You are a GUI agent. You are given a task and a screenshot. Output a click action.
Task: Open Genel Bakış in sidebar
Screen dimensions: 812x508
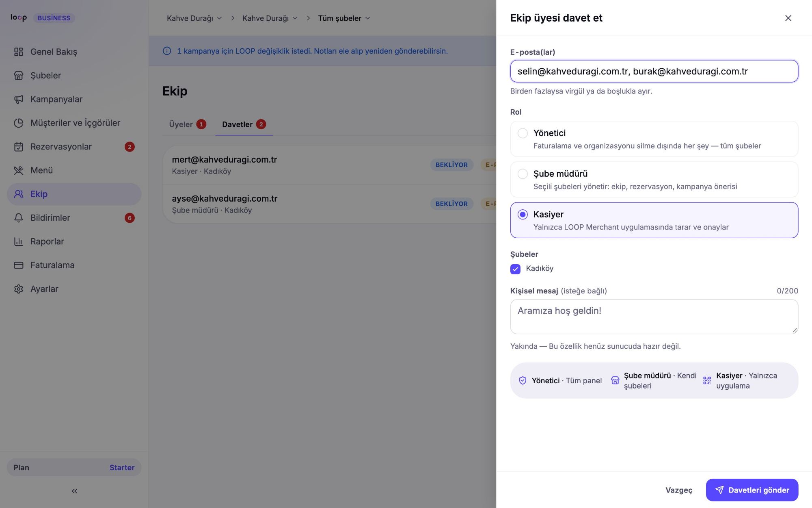(x=74, y=52)
